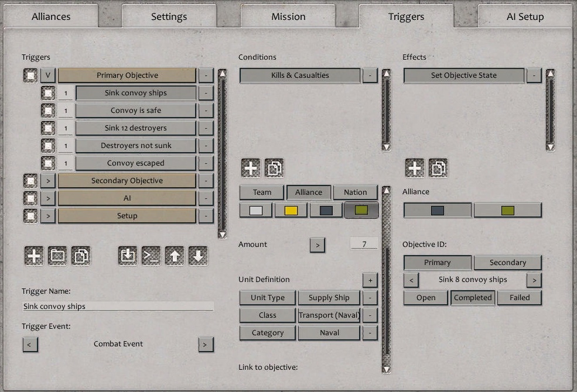Screen dimensions: 577x392
Task: Move selected trigger down
Action: (199, 256)
